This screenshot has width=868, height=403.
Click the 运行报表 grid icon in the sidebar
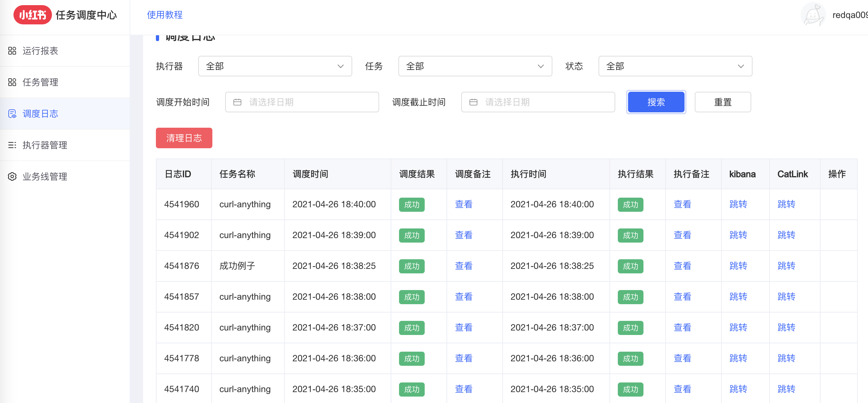(12, 51)
